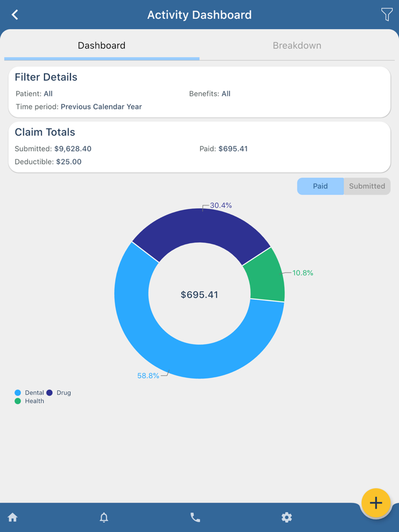
Task: Select the Dental legend dot
Action: [17, 392]
